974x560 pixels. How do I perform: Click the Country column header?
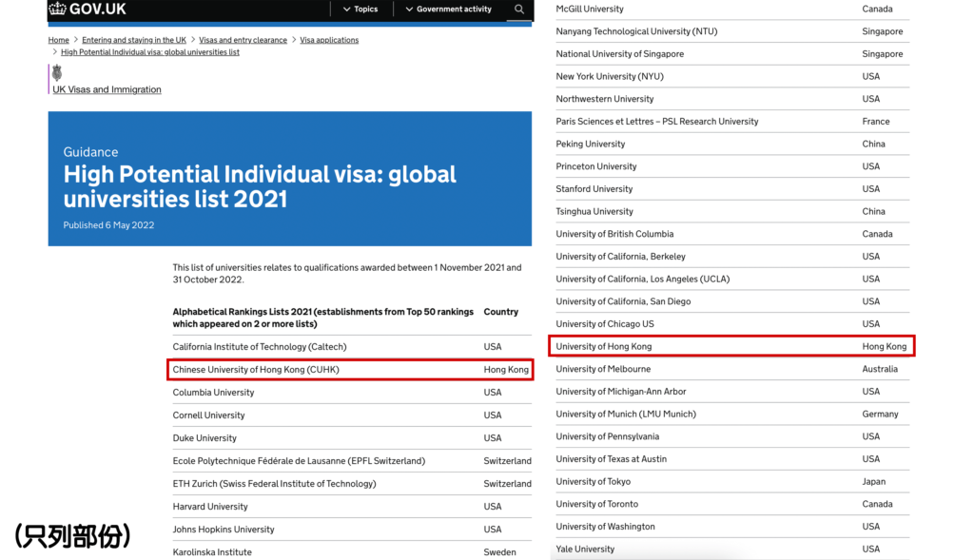pyautogui.click(x=500, y=312)
